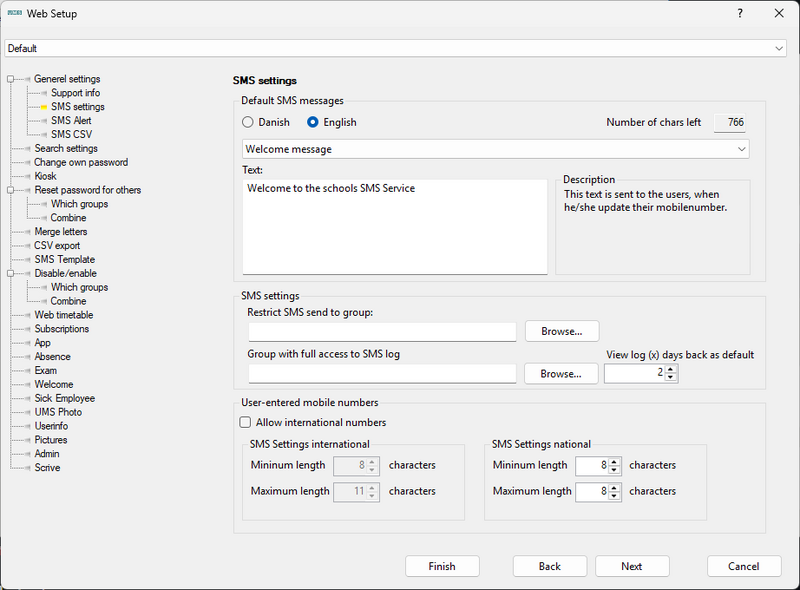The image size is (800, 590).
Task: Click the Finish button
Action: tap(442, 566)
